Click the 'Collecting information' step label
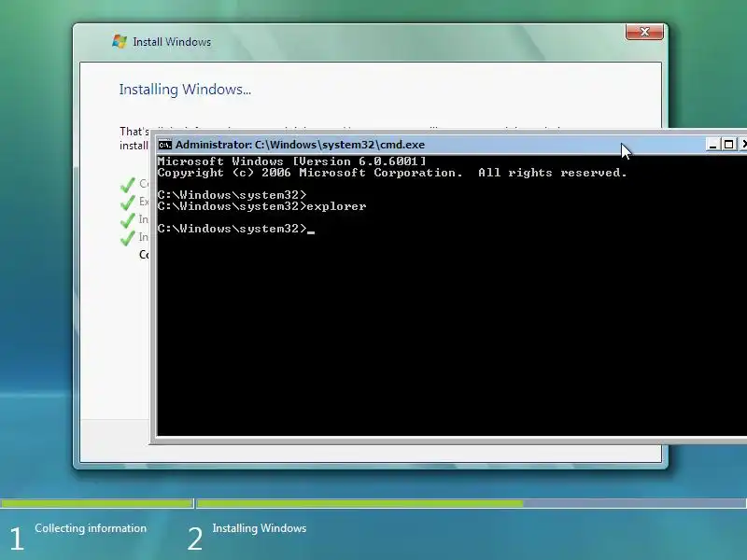 (x=91, y=528)
